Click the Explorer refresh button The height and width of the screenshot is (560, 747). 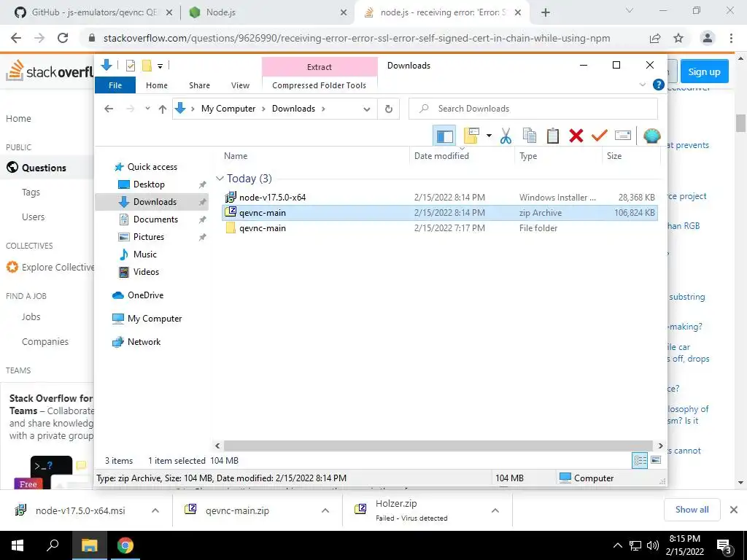click(x=388, y=109)
